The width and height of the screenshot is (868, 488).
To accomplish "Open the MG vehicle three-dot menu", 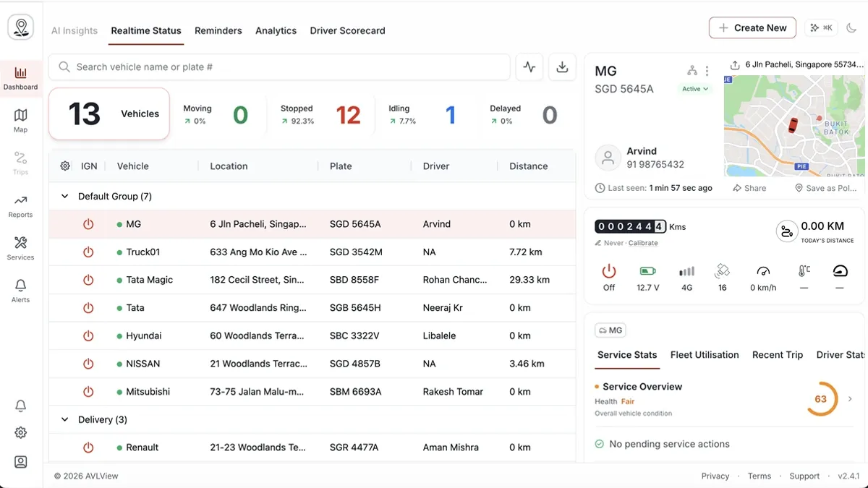I will [x=707, y=71].
